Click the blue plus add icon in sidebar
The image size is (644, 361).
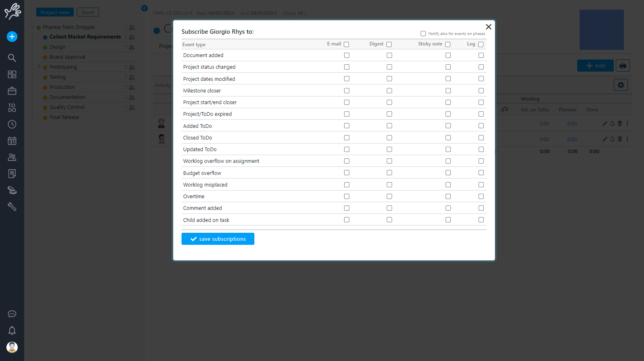click(x=12, y=37)
